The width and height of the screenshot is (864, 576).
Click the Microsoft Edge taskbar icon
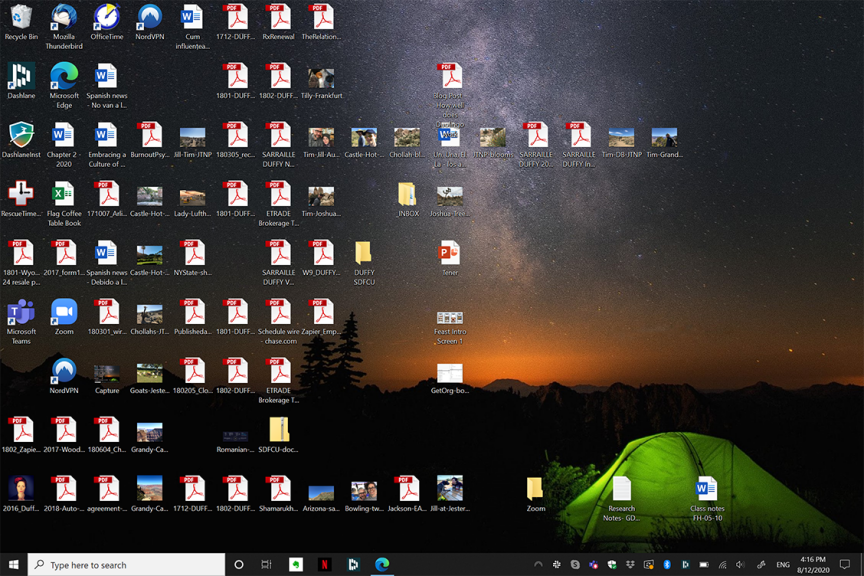click(x=382, y=565)
